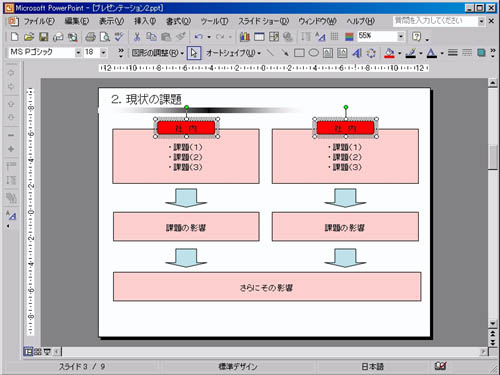Viewport: 500px width, 375px height.
Task: Select the Line drawing tool
Action: tap(270, 53)
